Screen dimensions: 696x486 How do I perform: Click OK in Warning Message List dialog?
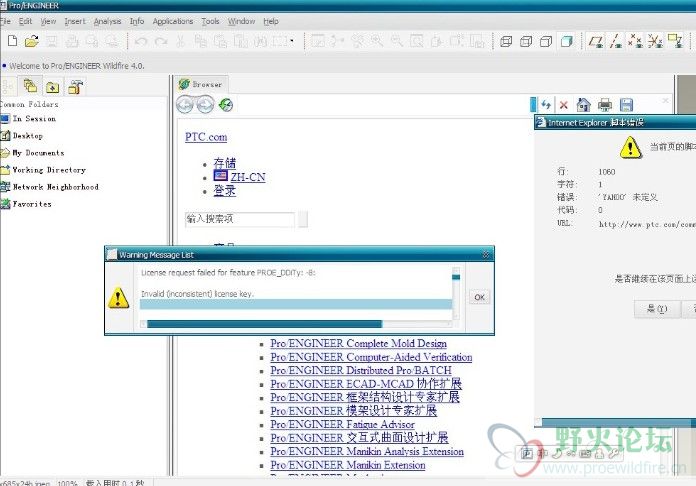pos(479,297)
